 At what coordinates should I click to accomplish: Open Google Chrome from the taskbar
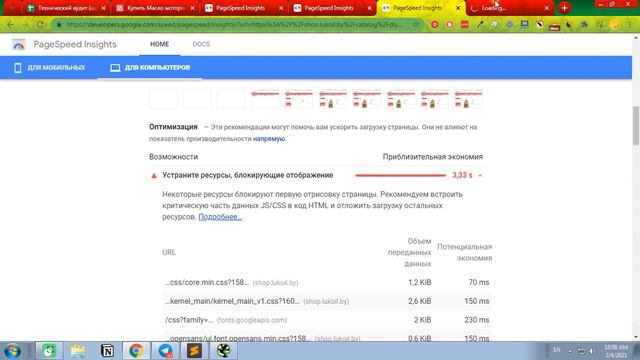[136, 351]
